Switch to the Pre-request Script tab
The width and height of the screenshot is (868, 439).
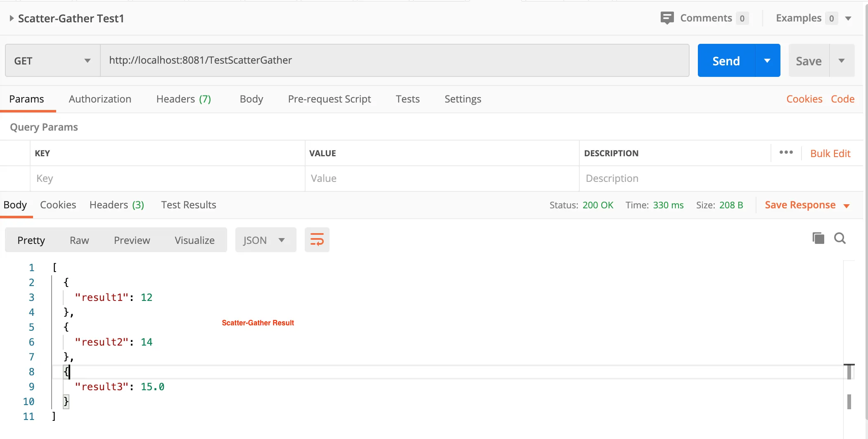[329, 99]
